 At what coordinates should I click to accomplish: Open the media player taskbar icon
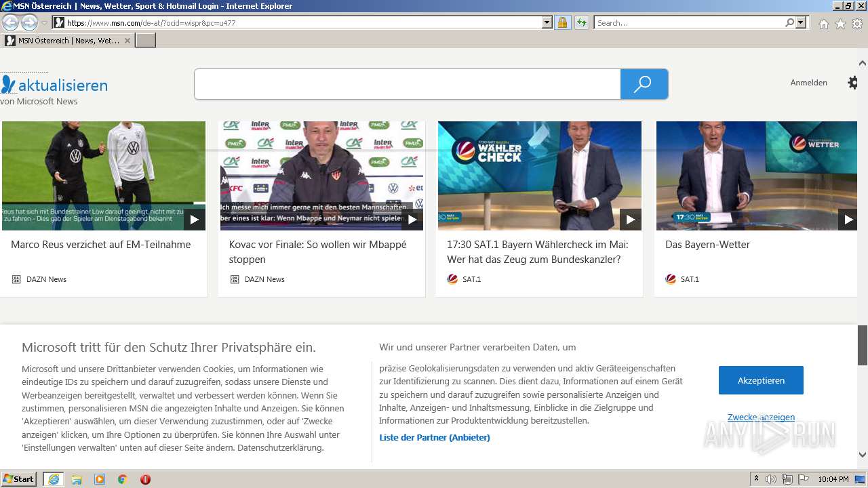coord(100,479)
